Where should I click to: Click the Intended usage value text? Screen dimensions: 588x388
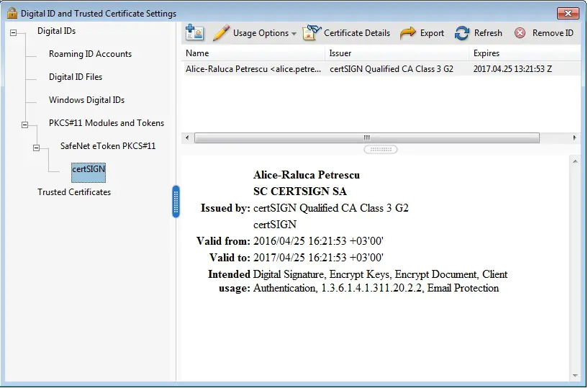pyautogui.click(x=380, y=281)
